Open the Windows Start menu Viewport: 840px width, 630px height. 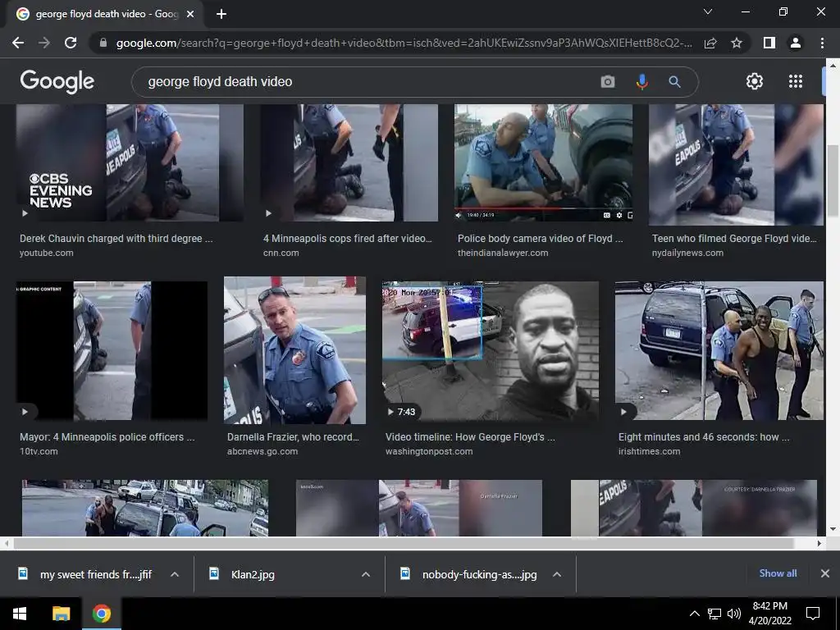point(20,614)
